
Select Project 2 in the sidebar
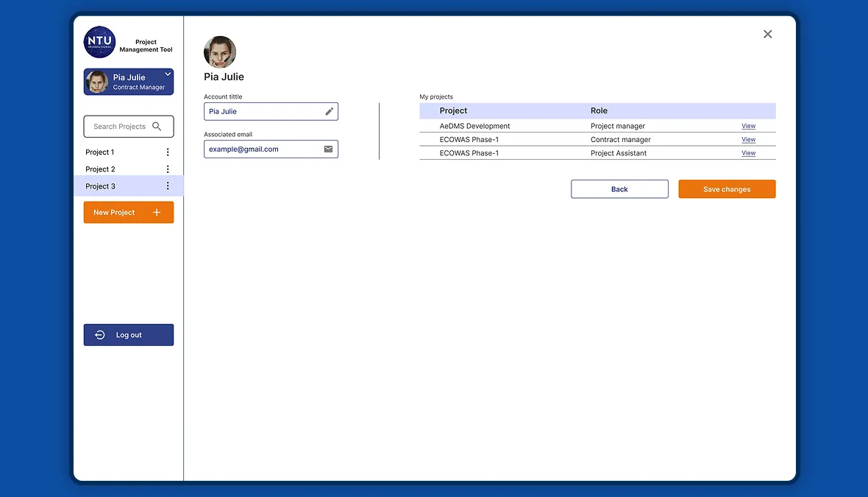[100, 169]
